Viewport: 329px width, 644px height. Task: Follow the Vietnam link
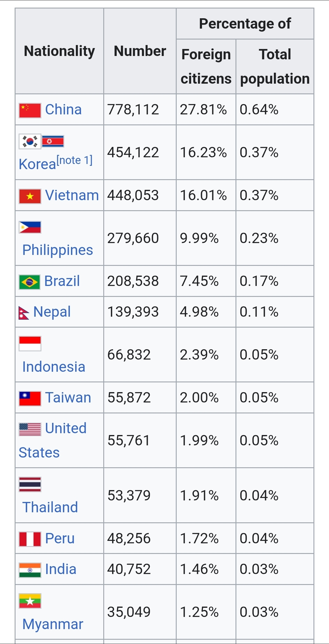point(72,195)
